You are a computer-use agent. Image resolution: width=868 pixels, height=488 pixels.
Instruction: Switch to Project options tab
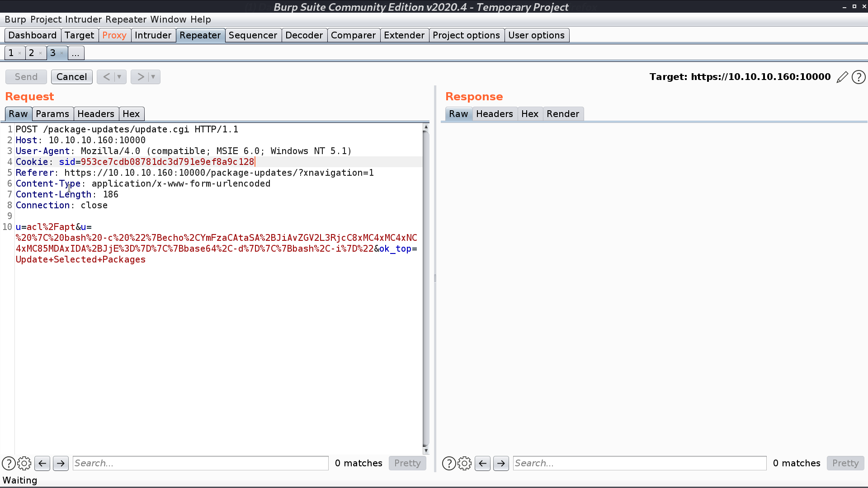[x=467, y=35]
